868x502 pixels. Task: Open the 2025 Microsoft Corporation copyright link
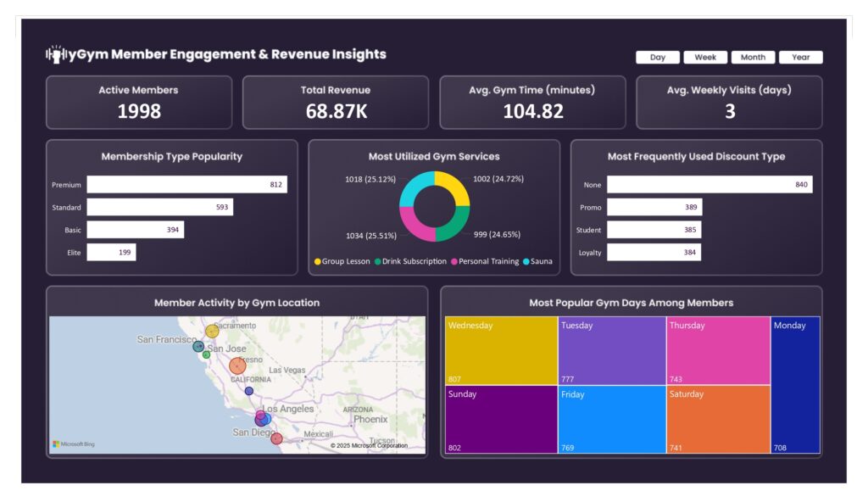click(x=370, y=443)
